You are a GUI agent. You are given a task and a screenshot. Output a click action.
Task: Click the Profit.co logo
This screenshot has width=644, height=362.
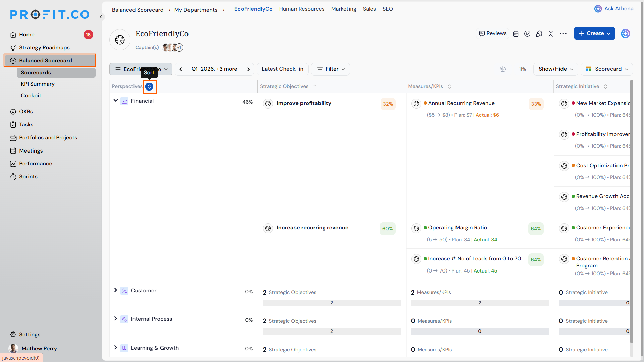[x=50, y=14]
